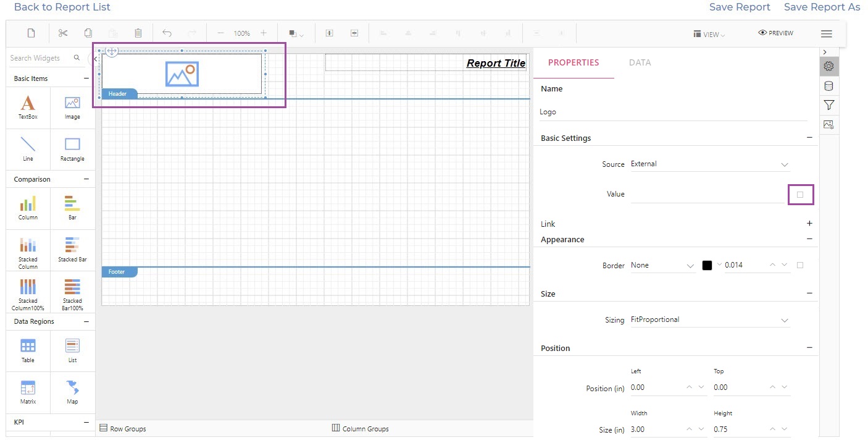868x440 pixels.
Task: Collapse the KPI widget group
Action: pyautogui.click(x=86, y=422)
